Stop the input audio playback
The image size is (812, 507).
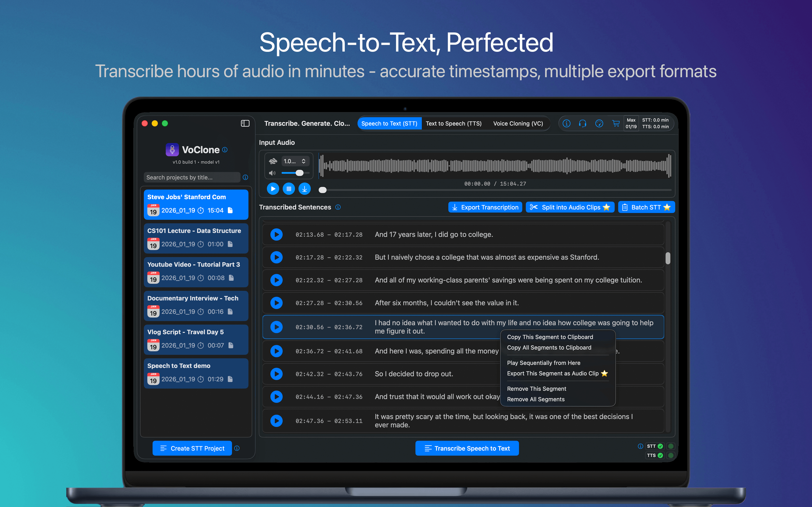tap(288, 189)
